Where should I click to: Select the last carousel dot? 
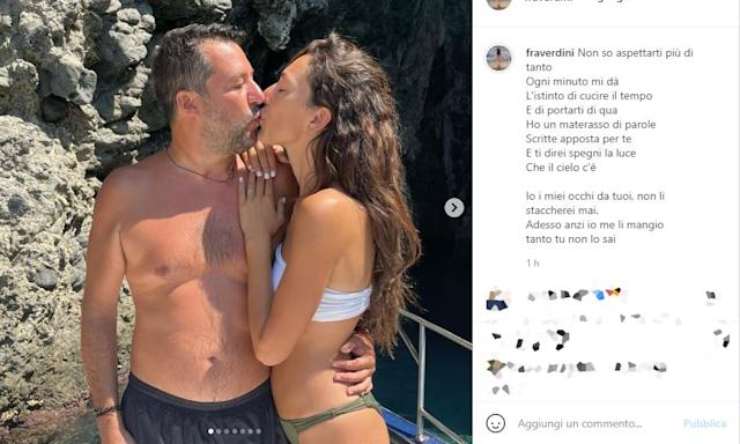tap(259, 431)
